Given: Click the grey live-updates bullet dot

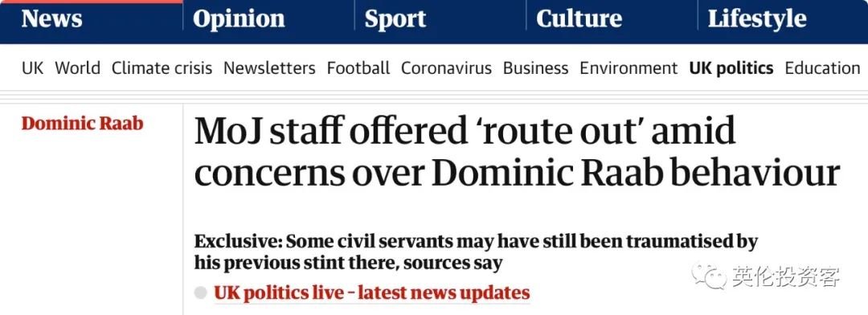Looking at the screenshot, I should tap(200, 292).
